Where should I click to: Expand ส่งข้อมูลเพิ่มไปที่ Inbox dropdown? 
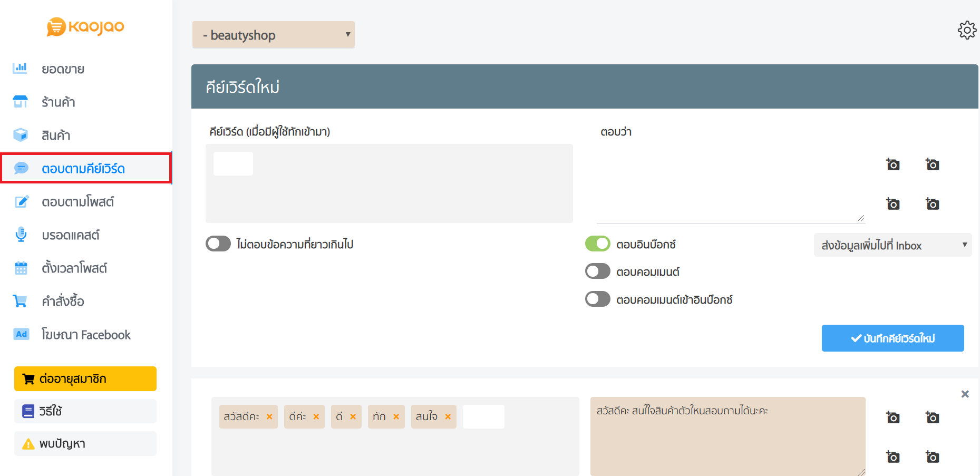892,245
